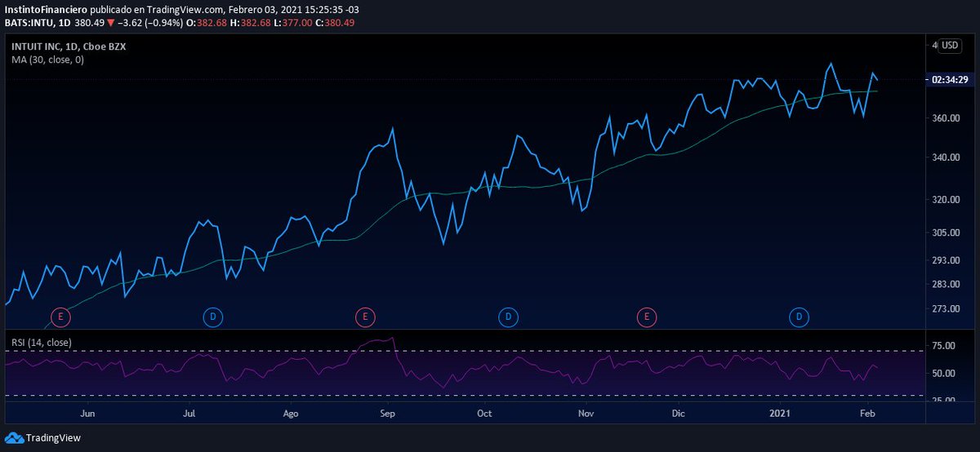The image size is (980, 452).
Task: Click the 360.00 price axis label
Action: pyautogui.click(x=945, y=118)
